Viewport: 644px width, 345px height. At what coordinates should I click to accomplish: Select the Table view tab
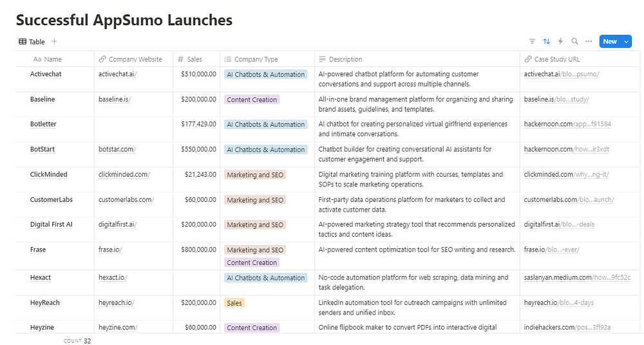(x=32, y=41)
